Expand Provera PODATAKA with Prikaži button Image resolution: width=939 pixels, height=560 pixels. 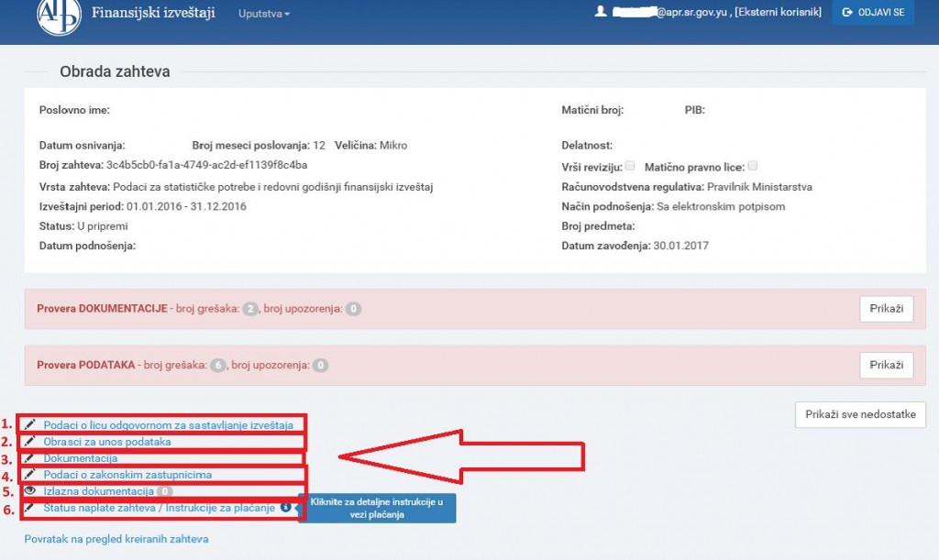tap(887, 365)
